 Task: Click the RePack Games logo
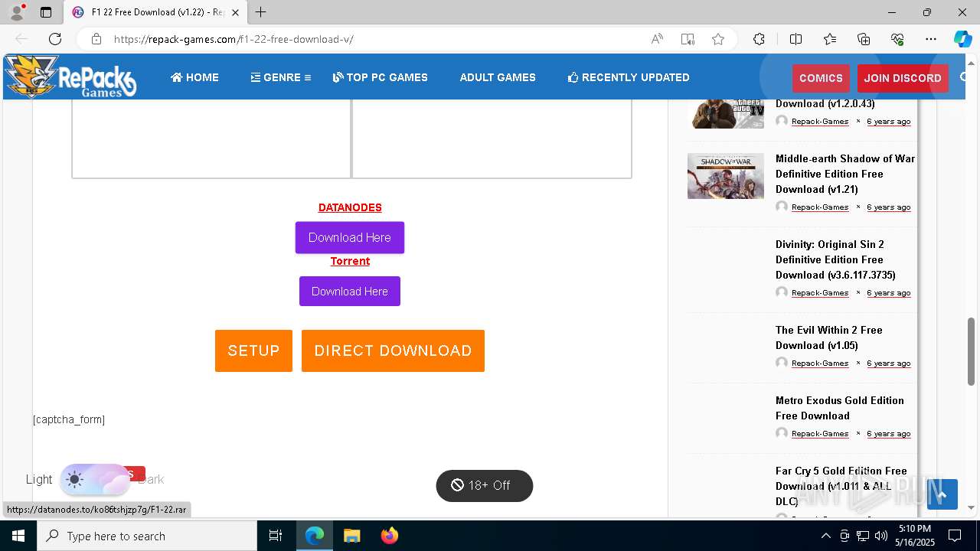[x=70, y=77]
